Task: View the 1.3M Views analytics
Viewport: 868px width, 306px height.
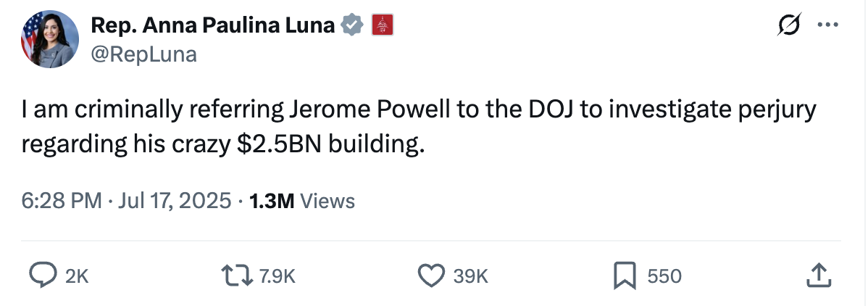Action: pyautogui.click(x=301, y=201)
